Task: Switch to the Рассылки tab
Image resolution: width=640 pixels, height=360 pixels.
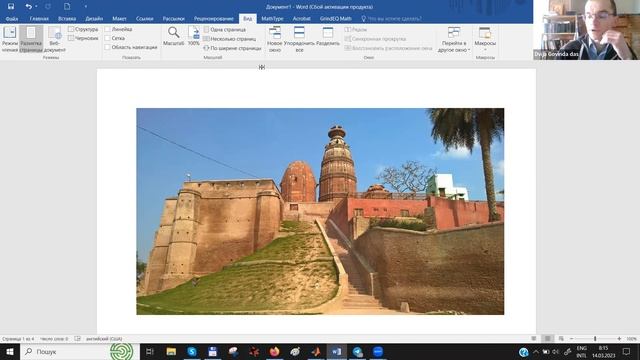Action: [x=173, y=18]
